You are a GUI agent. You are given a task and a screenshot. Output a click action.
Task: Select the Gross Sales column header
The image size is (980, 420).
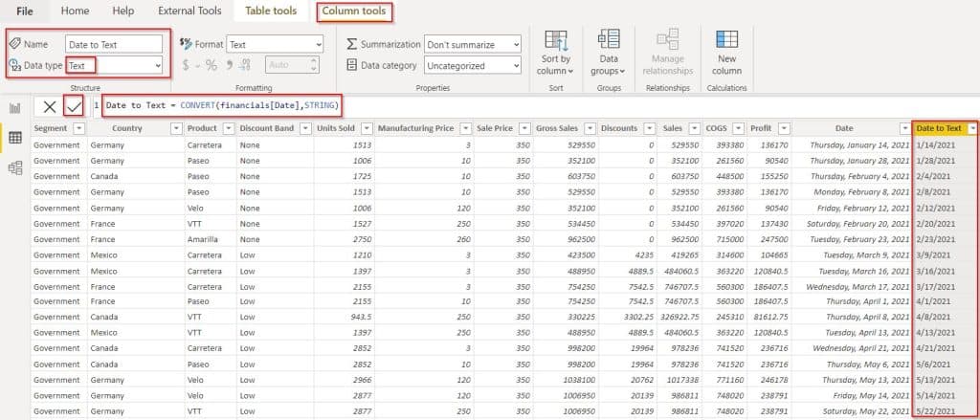(557, 128)
